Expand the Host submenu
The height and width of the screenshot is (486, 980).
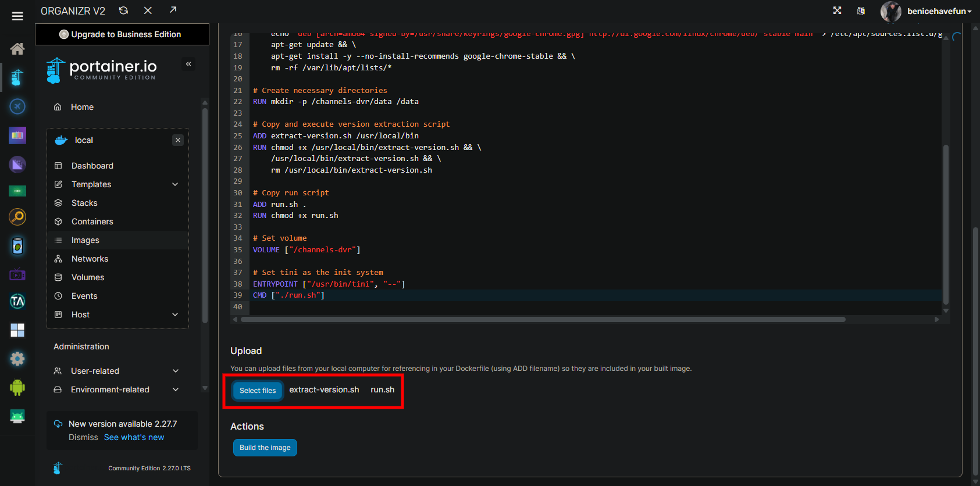175,315
